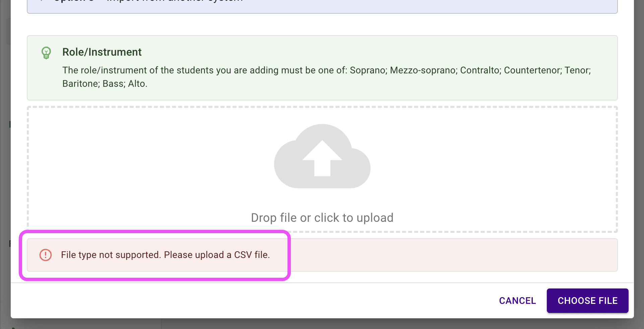Click the 'Drop file or click to upload' text
This screenshot has width=644, height=329.
322,218
